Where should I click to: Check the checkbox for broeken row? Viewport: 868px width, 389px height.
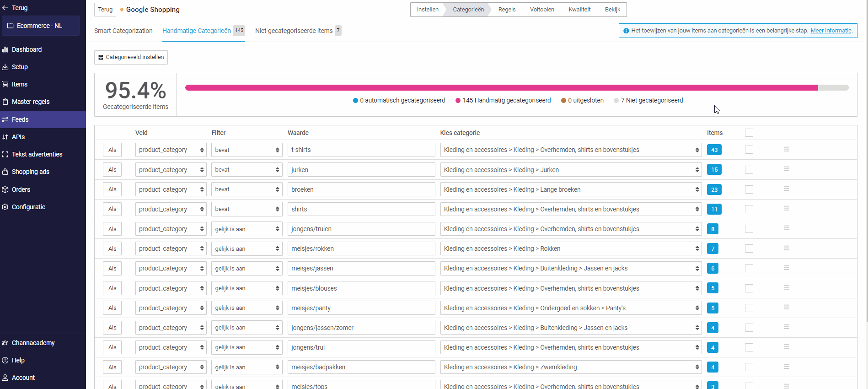pos(749,189)
